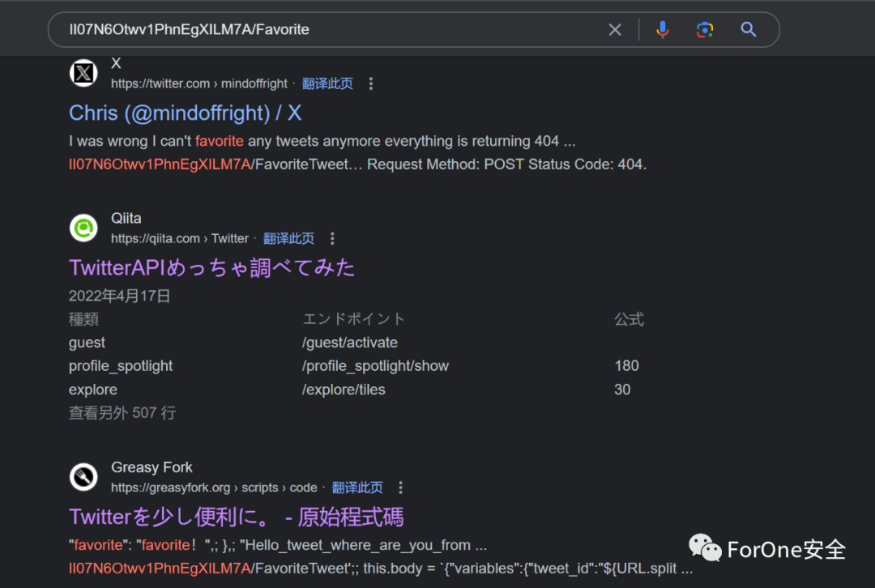The height and width of the screenshot is (588, 875).
Task: Click the qiita.com › Twitter URL
Action: 180,239
